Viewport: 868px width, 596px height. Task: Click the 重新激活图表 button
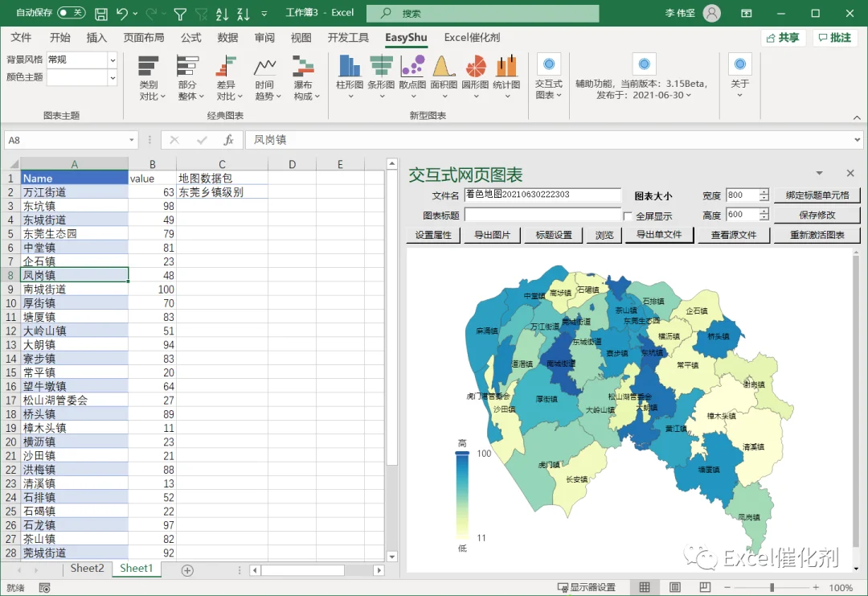coord(817,236)
